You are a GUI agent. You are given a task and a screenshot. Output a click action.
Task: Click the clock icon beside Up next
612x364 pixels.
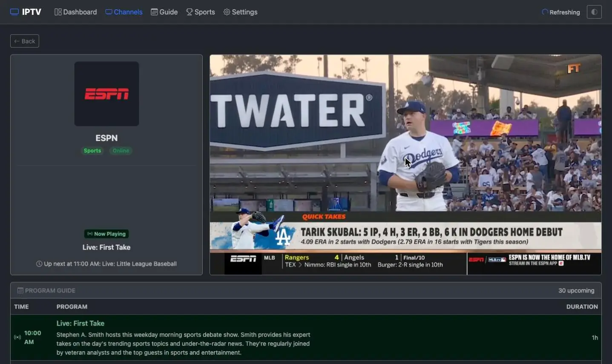(x=39, y=264)
